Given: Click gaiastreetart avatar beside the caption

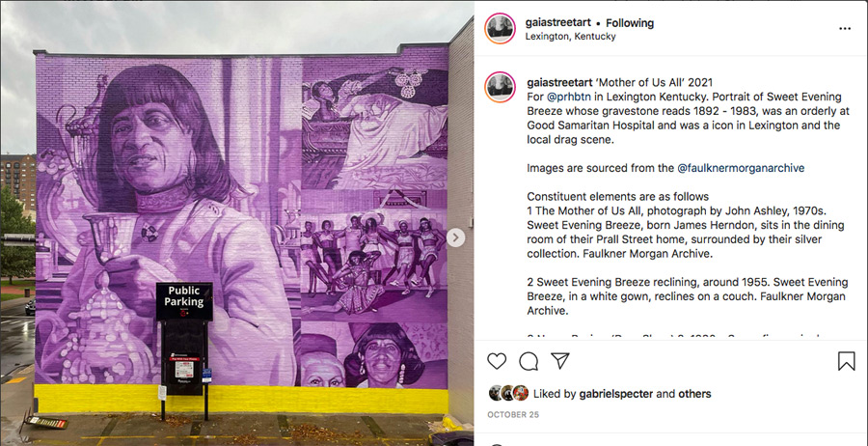Looking at the screenshot, I should [x=500, y=87].
